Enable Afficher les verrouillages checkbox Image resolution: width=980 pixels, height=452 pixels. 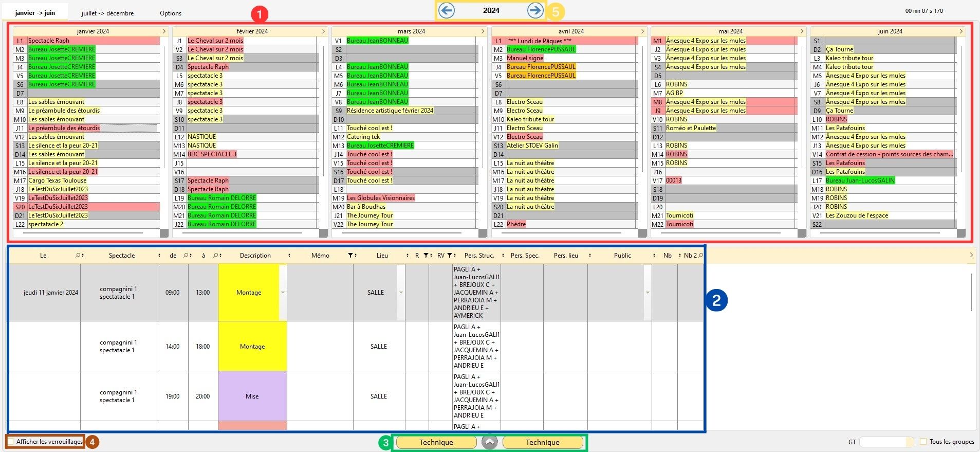[x=11, y=442]
